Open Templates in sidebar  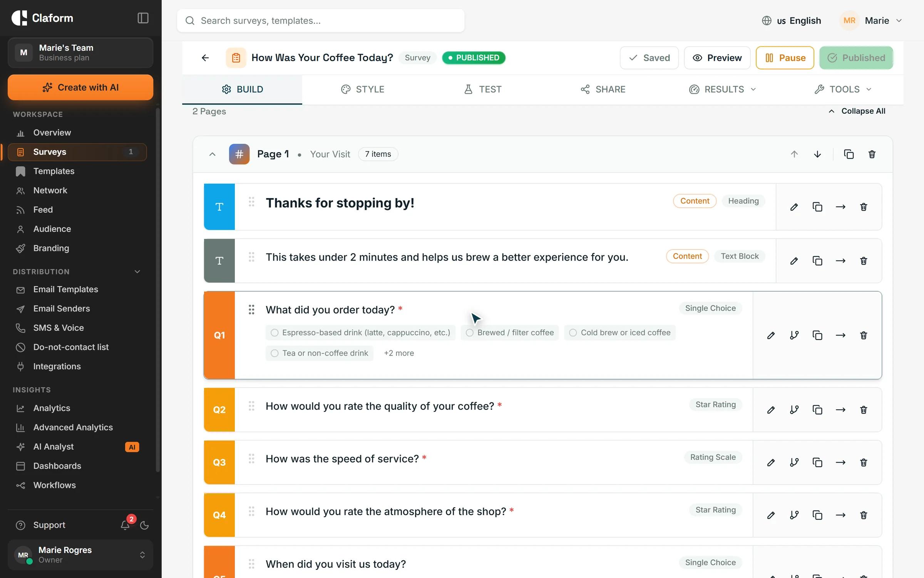pyautogui.click(x=77, y=171)
